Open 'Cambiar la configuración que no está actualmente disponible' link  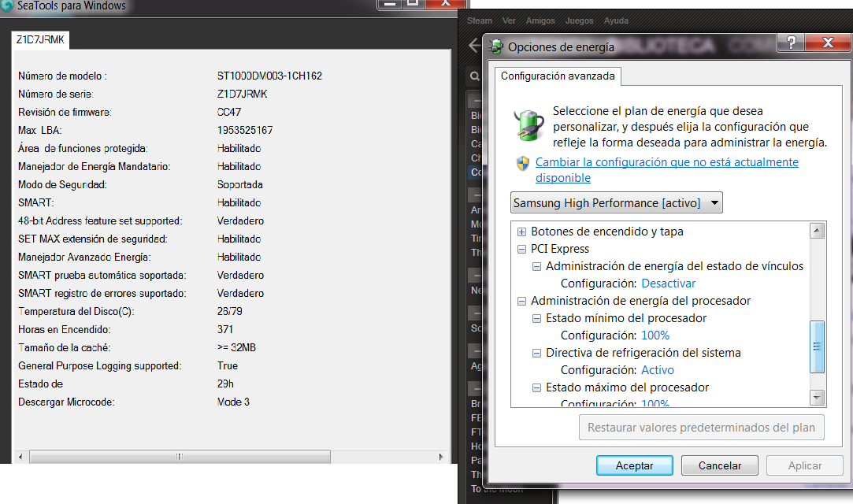pos(667,169)
